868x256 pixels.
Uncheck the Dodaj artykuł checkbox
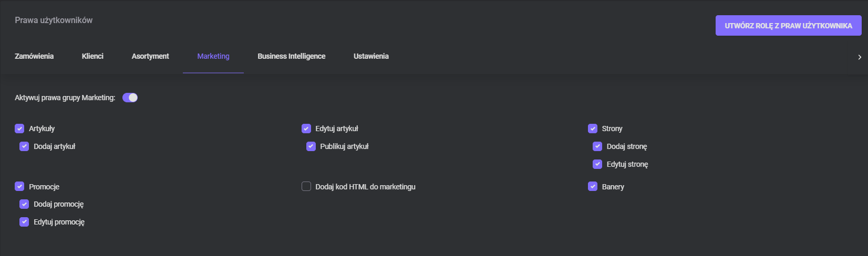click(24, 146)
